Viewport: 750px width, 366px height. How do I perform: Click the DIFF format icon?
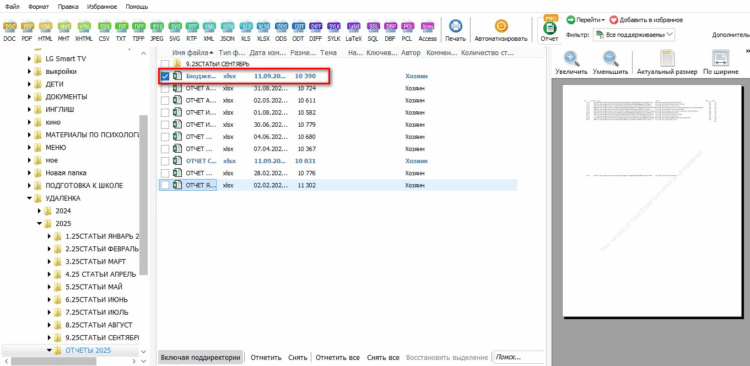pyautogui.click(x=316, y=31)
